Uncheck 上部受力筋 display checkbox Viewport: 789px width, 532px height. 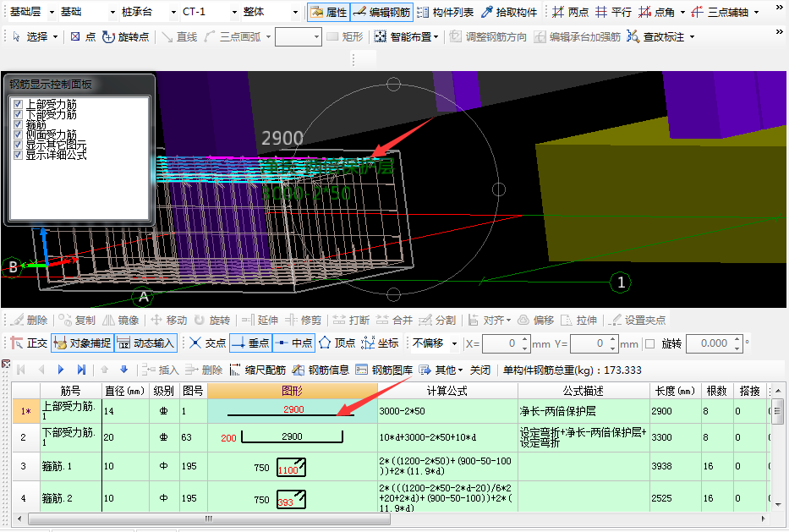[x=18, y=104]
